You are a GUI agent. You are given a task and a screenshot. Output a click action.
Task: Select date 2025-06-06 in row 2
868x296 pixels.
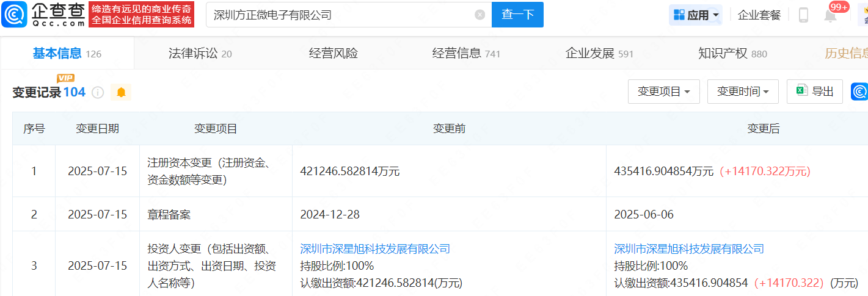tap(644, 214)
